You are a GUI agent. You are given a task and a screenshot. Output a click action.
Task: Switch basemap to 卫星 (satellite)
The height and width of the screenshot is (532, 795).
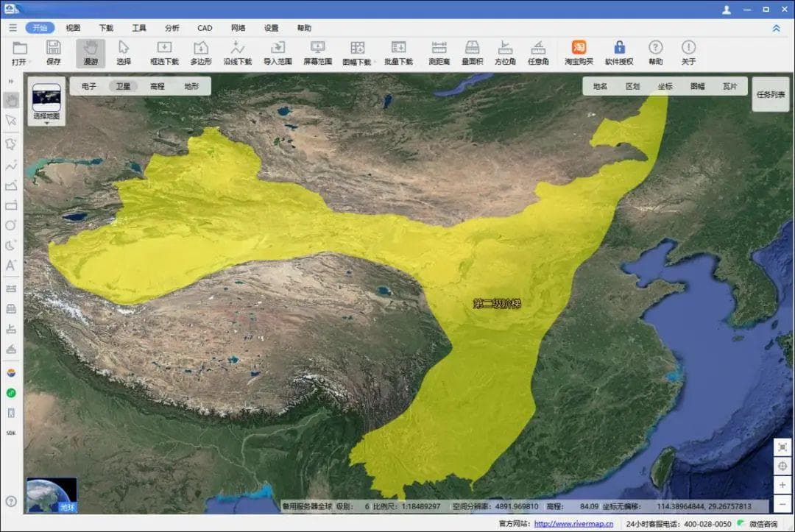(x=123, y=87)
